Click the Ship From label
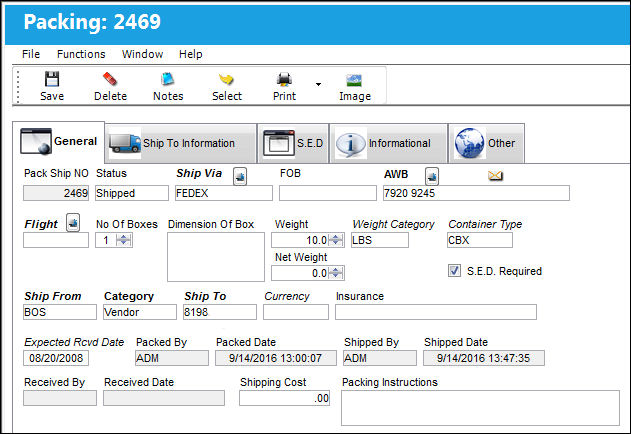Screen dimensions: 631x434 (x=53, y=296)
